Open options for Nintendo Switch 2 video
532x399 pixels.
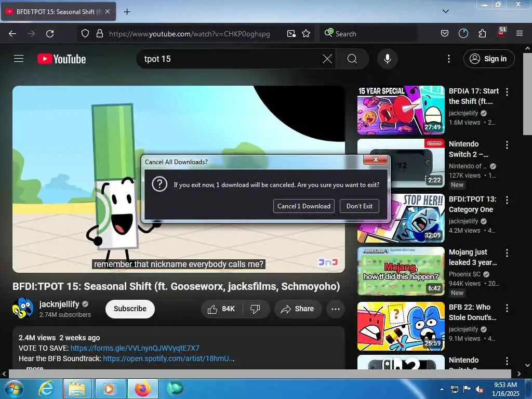tap(507, 145)
